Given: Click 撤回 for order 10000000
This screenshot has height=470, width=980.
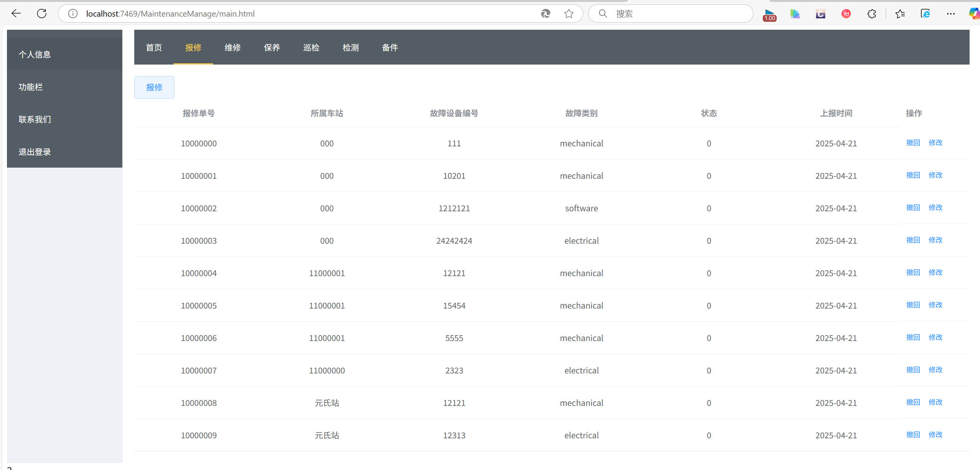Looking at the screenshot, I should tap(913, 143).
